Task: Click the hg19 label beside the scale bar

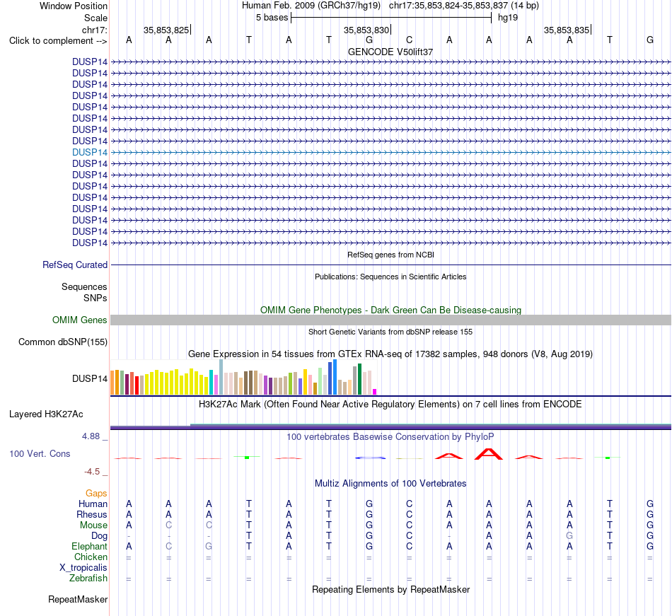Action: pyautogui.click(x=508, y=18)
